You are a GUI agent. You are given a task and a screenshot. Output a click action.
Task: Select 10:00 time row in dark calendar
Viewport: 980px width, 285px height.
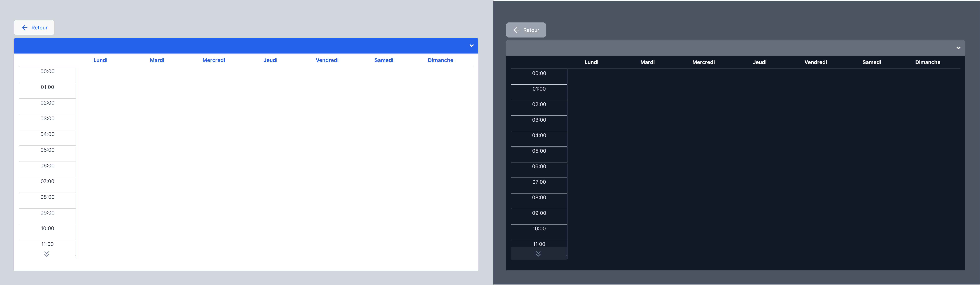539,229
